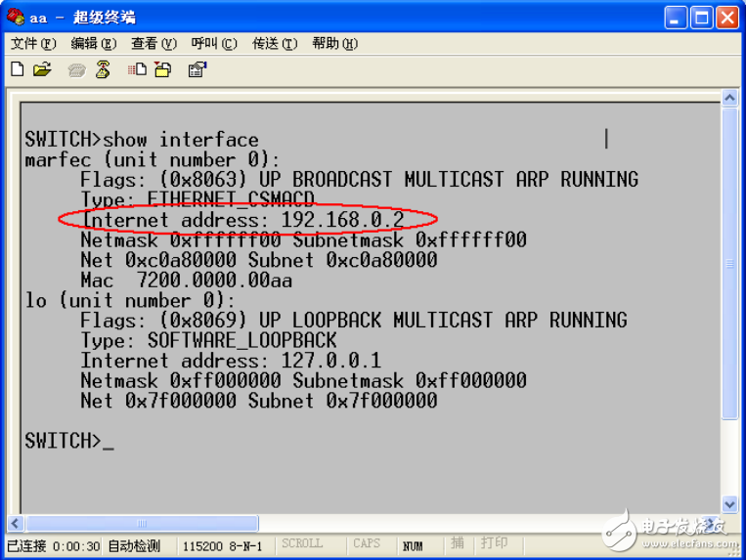The image size is (746, 560).
Task: Click the grayed-out Call telephone icon
Action: tap(77, 69)
